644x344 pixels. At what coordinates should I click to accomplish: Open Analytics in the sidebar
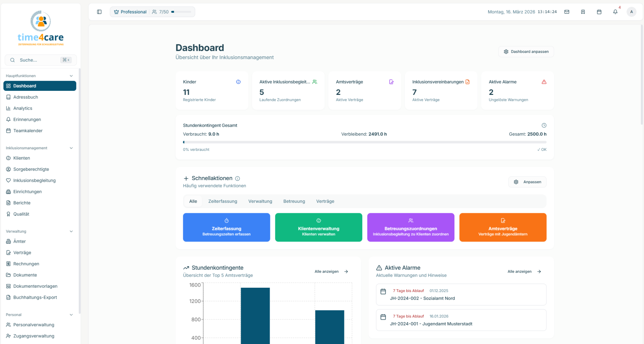pos(40,108)
